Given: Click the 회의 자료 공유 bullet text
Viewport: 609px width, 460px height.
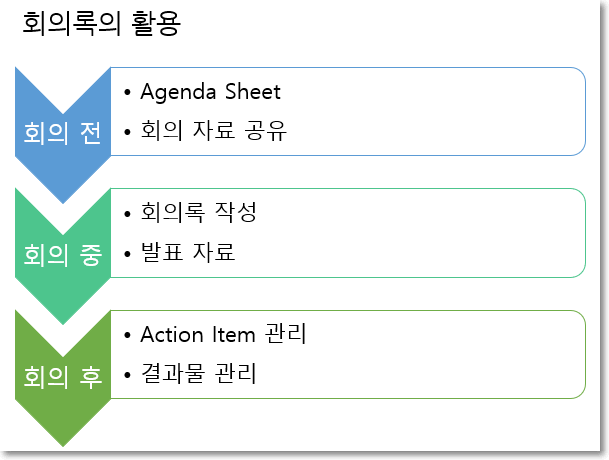Looking at the screenshot, I should (213, 130).
